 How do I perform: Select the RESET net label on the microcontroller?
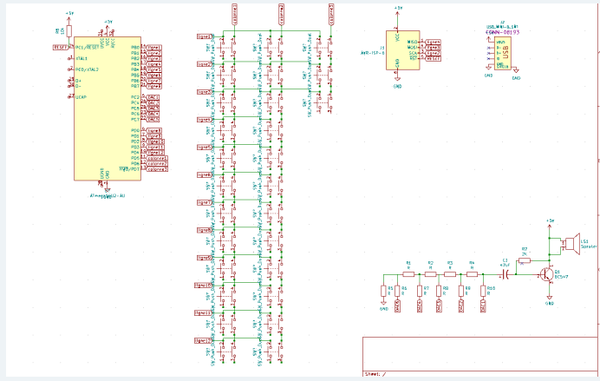[60, 47]
